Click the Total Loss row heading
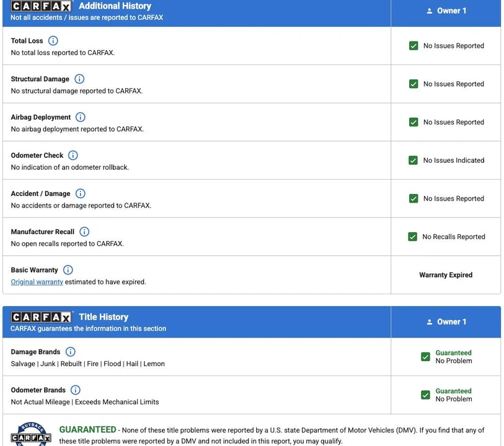Screen dimensions: 504x446 (x=27, y=41)
